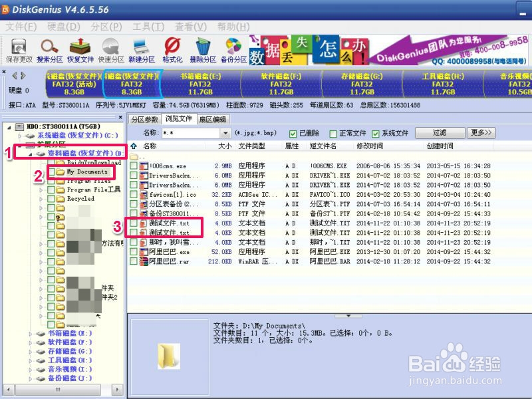Select the 书籍磁盘(E:) partition block in disk map
The image size is (532, 399).
click(201, 84)
